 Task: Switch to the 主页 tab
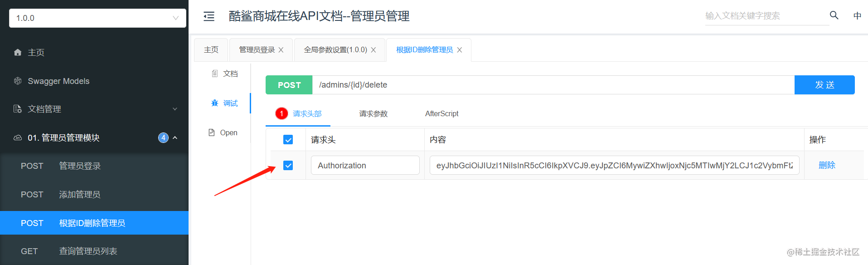pyautogui.click(x=211, y=49)
